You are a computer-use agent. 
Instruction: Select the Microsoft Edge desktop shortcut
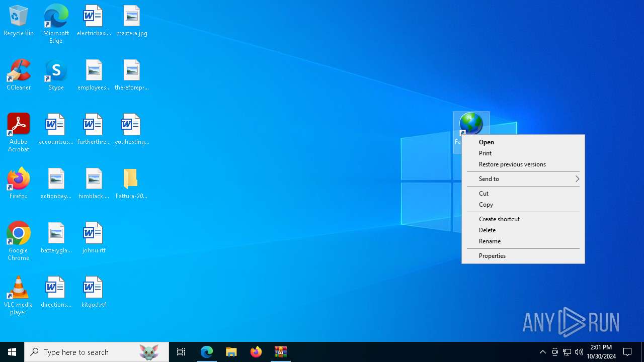tap(56, 24)
